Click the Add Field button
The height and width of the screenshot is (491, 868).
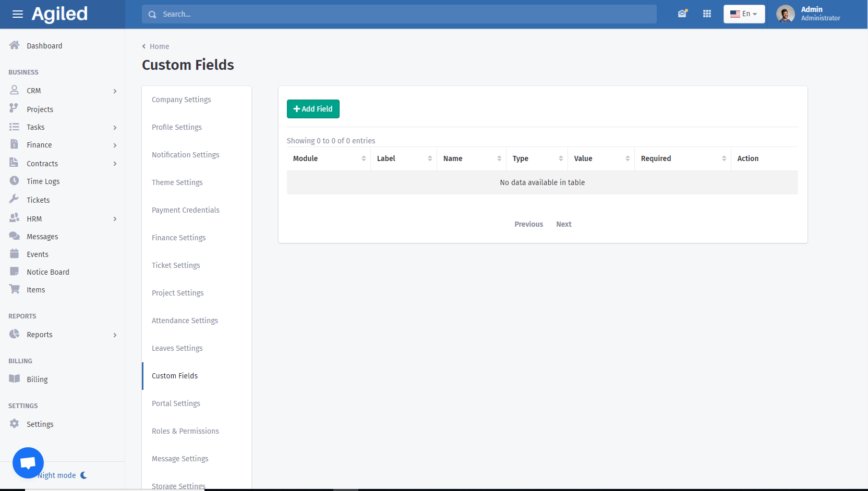pyautogui.click(x=313, y=109)
